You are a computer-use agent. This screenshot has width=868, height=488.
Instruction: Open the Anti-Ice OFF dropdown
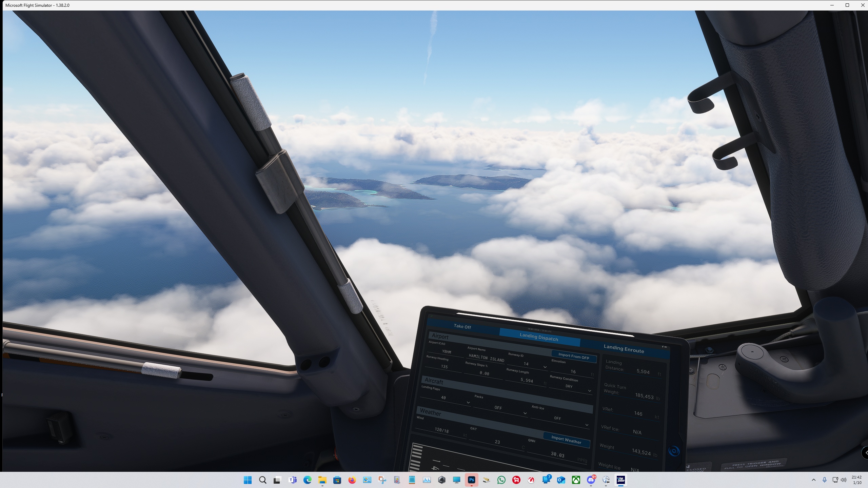pyautogui.click(x=559, y=419)
